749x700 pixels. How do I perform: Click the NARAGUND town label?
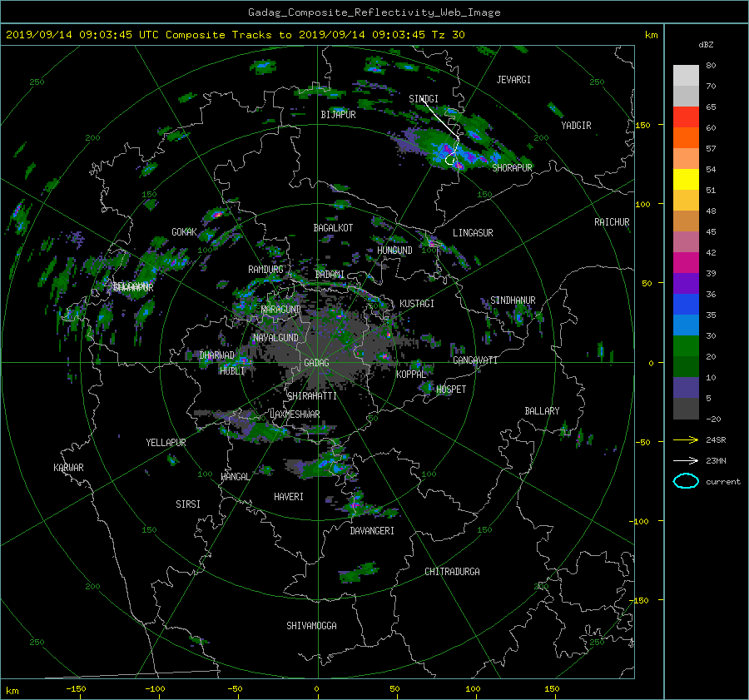click(x=281, y=310)
